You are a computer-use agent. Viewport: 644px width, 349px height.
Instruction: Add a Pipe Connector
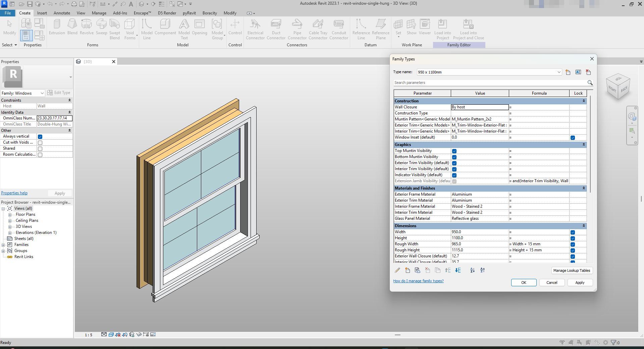(x=297, y=30)
